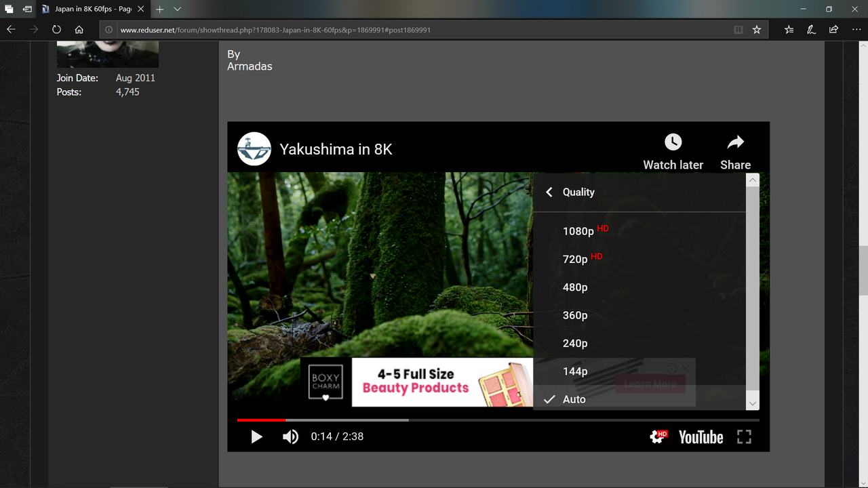Seek using the video progress bar
Screen dimensions: 868x488
tap(498, 420)
